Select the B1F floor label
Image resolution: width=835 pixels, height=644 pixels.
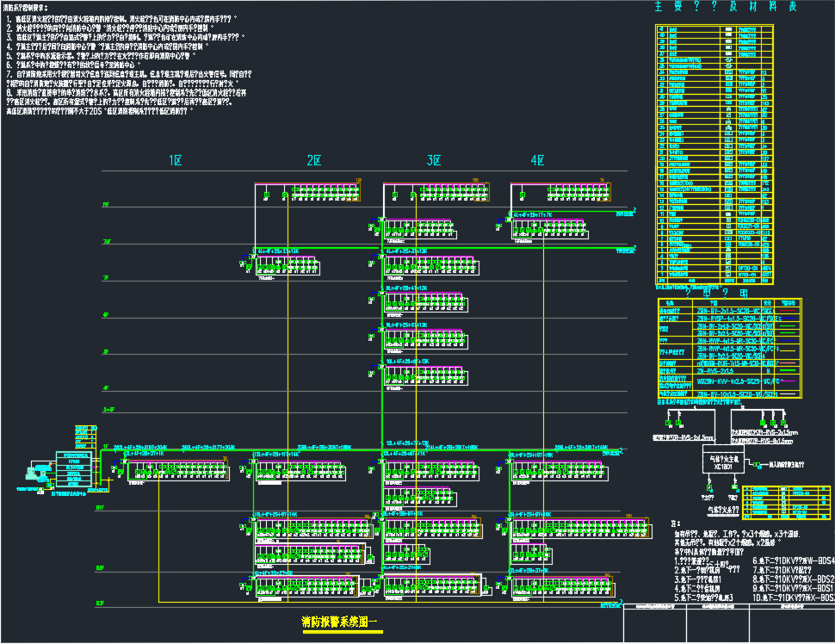[101, 508]
